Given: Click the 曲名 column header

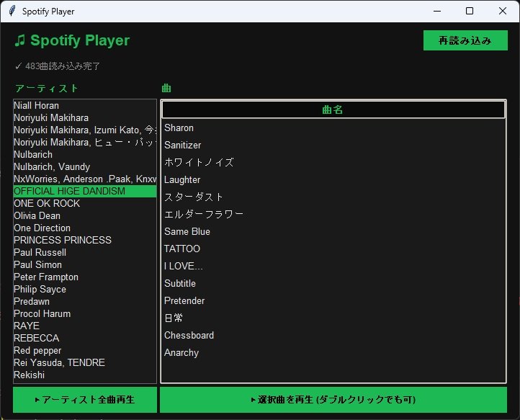Looking at the screenshot, I should [x=333, y=110].
